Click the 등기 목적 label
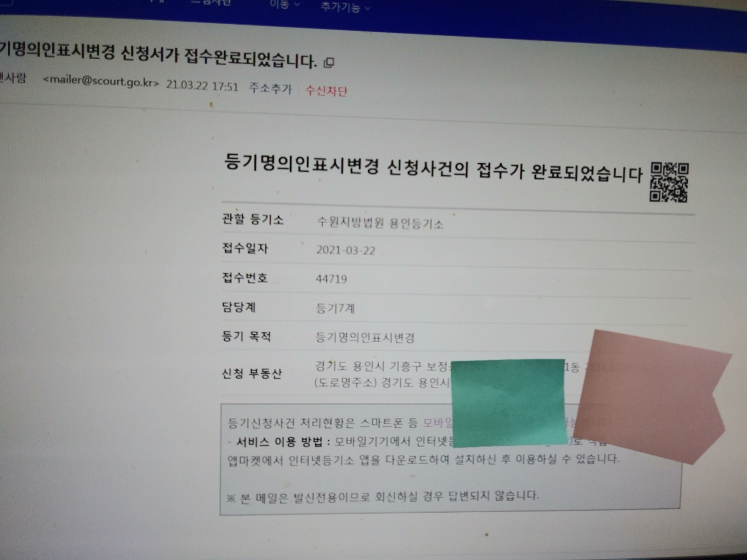Screen dimensions: 747x560 [246, 337]
